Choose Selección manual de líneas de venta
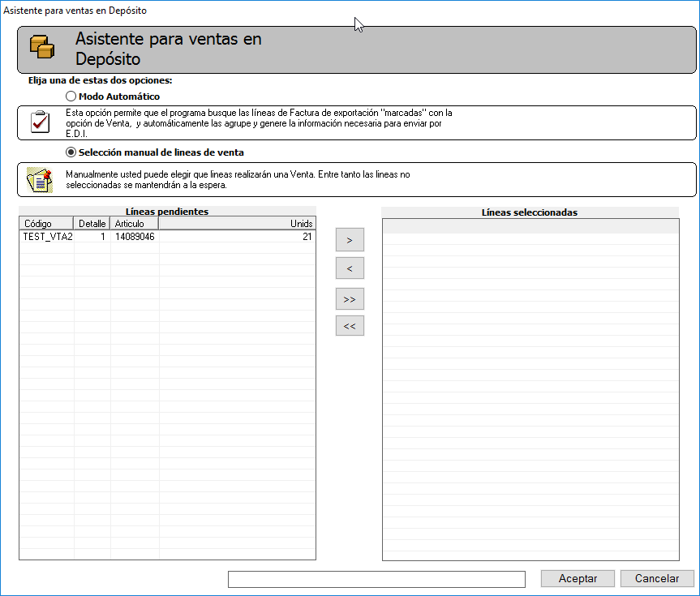This screenshot has height=596, width=700. point(71,152)
